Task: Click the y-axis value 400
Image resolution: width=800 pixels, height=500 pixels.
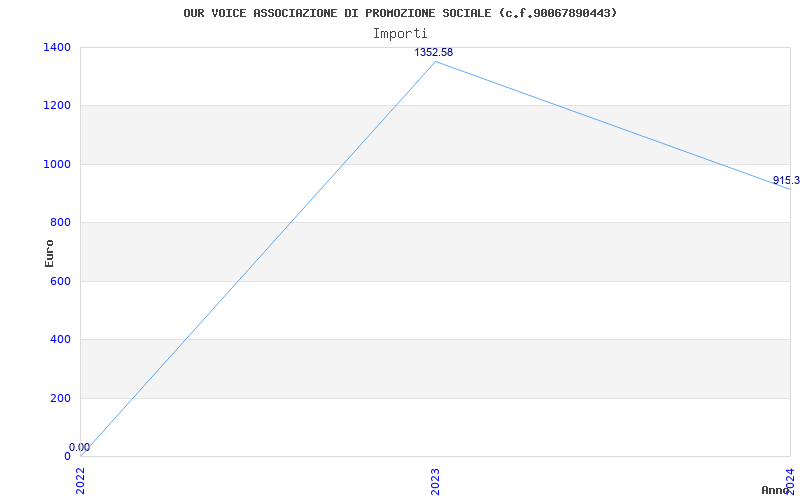Action: [60, 339]
